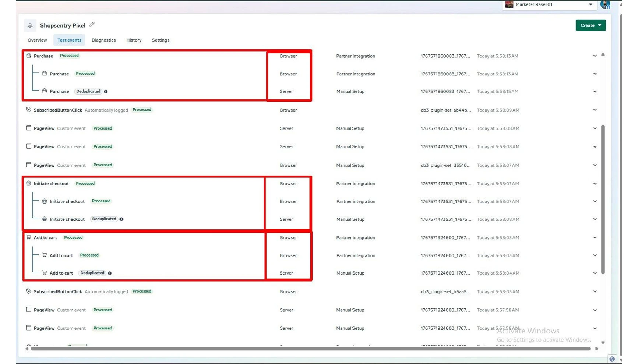Click the basket icon of top Initiate checkout row

click(28, 183)
